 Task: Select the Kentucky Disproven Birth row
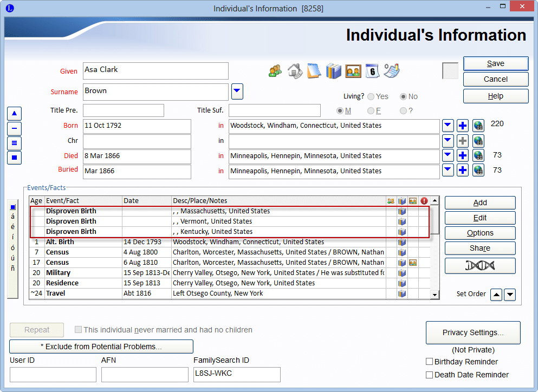[x=230, y=232]
